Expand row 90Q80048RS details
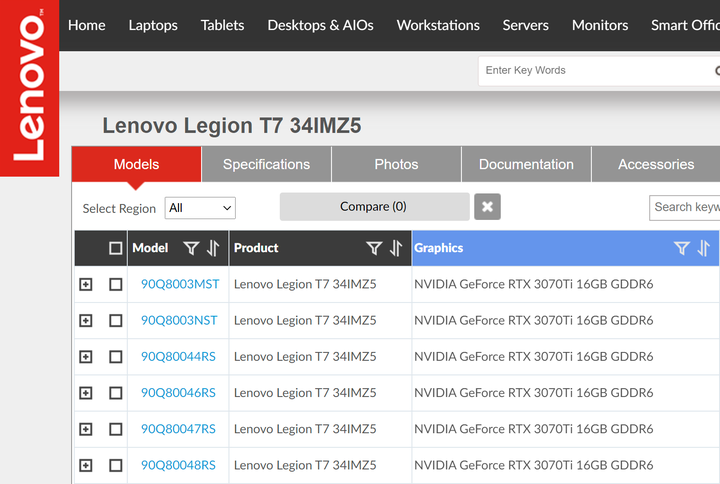This screenshot has height=484, width=720. 86,466
